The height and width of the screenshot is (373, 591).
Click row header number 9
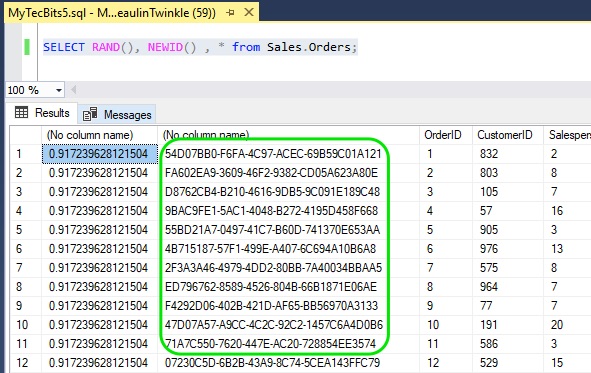pos(25,306)
